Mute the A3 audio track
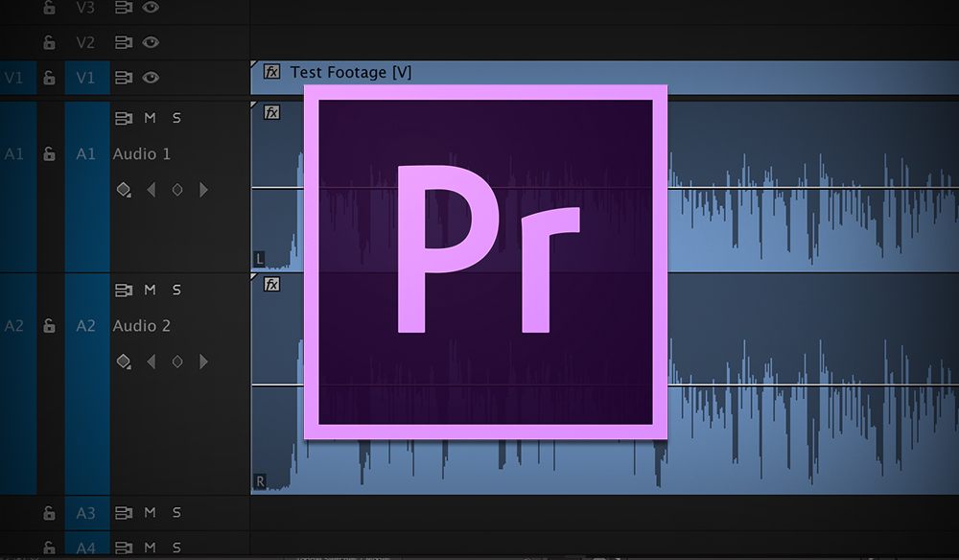This screenshot has width=959, height=560. [150, 513]
